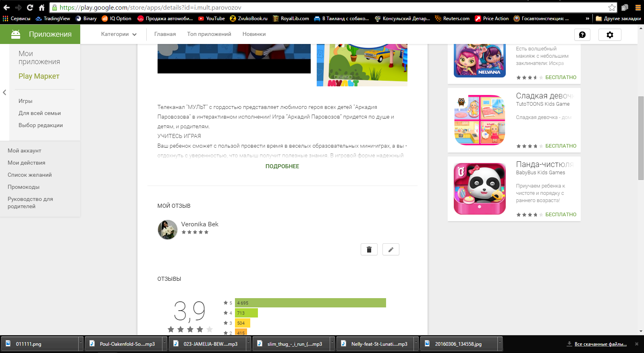Image resolution: width=644 pixels, height=353 pixels.
Task: Go back using the browser back arrow
Action: click(6, 7)
